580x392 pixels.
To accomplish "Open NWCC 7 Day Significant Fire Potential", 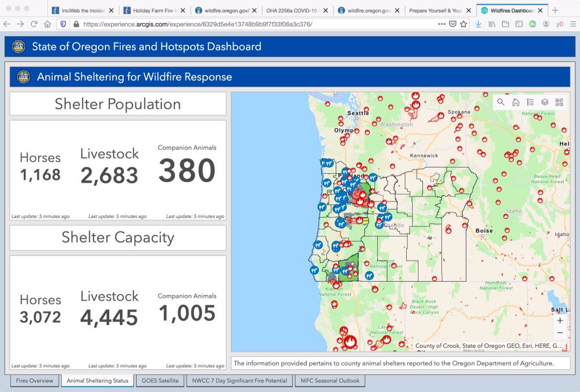I will (240, 381).
